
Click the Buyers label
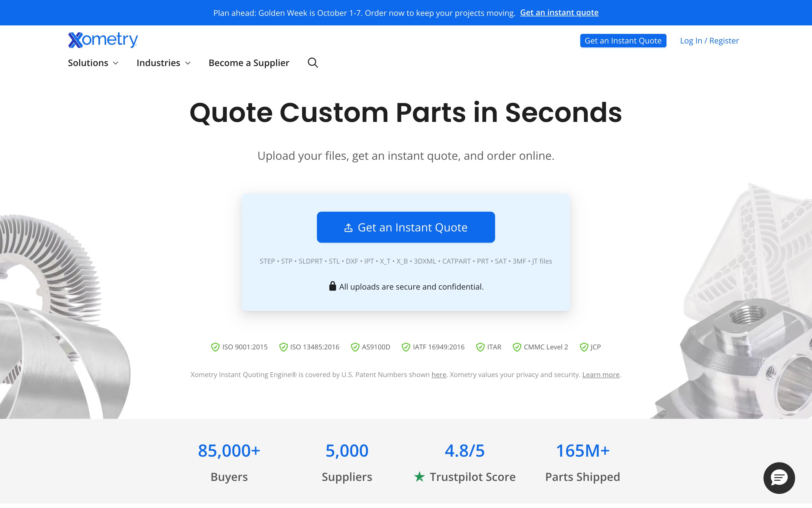coord(229,477)
